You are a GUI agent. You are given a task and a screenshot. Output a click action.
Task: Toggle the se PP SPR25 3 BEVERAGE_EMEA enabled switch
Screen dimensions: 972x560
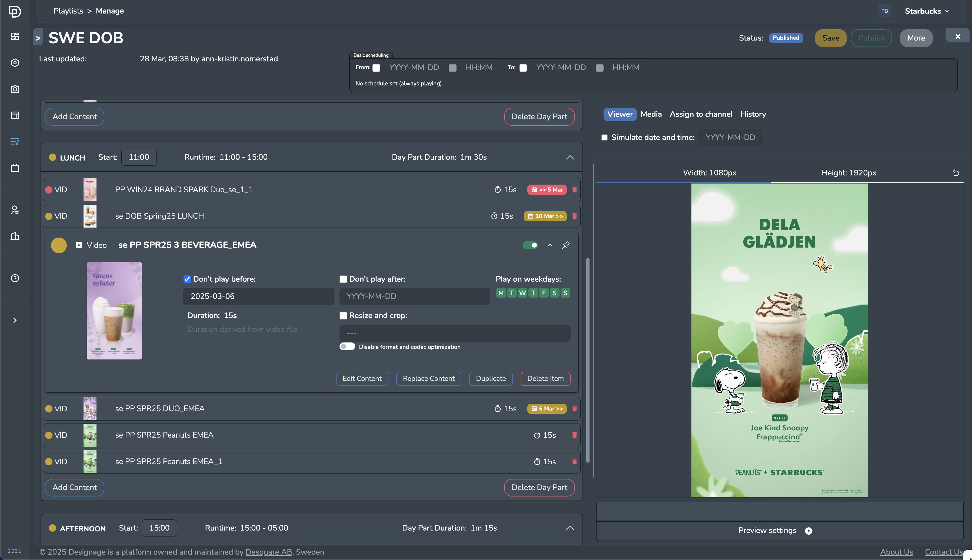coord(530,245)
